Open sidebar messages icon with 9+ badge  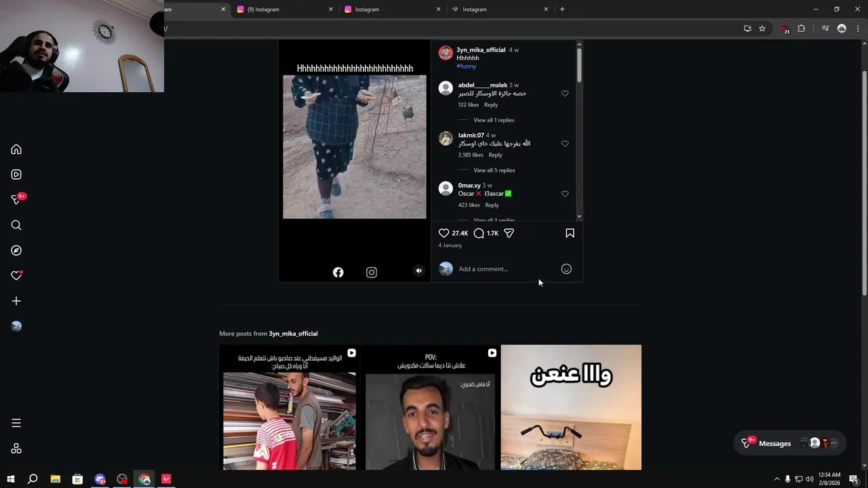tap(16, 199)
